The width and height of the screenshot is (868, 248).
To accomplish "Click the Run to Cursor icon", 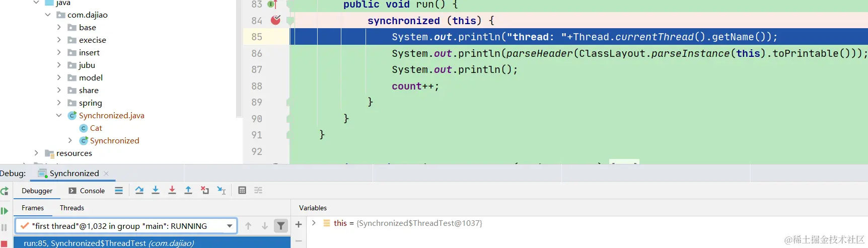I will click(x=222, y=190).
